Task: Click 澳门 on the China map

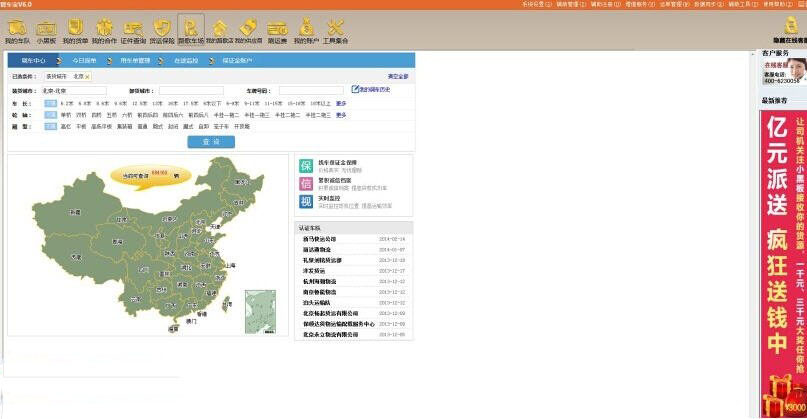Action: pos(191,321)
